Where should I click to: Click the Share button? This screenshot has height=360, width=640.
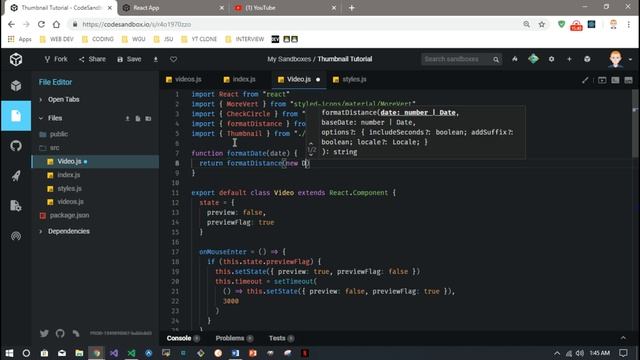coord(92,60)
